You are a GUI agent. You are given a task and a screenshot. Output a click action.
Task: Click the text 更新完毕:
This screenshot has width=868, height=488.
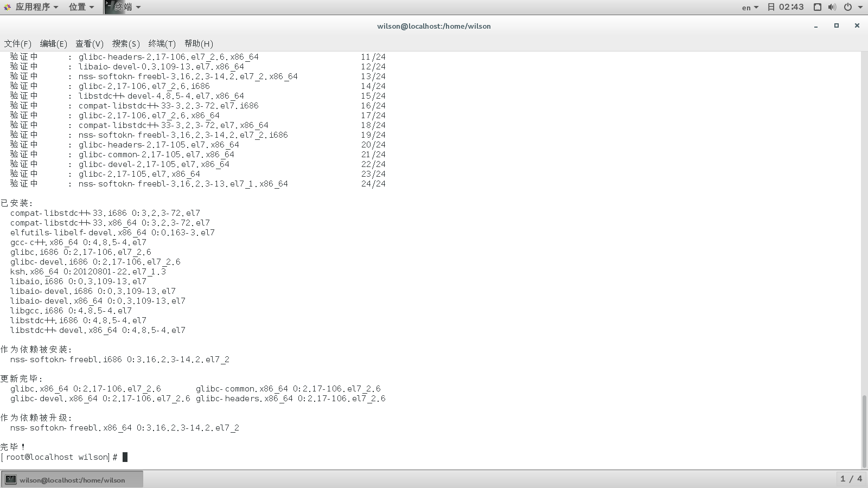coord(22,379)
